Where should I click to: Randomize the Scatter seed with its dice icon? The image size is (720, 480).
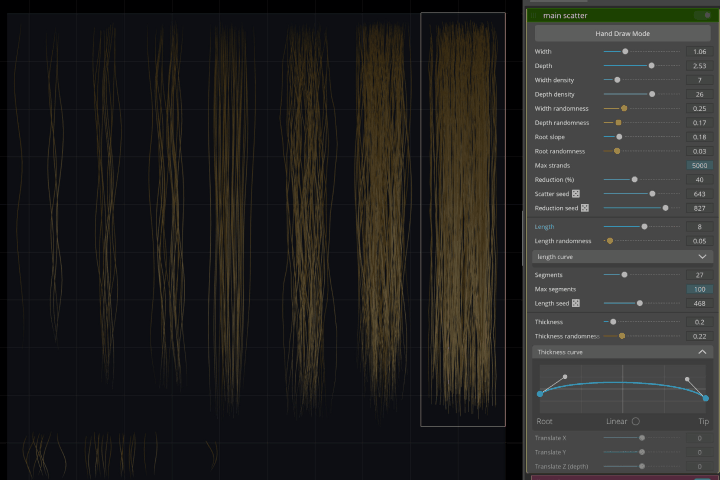[576, 194]
